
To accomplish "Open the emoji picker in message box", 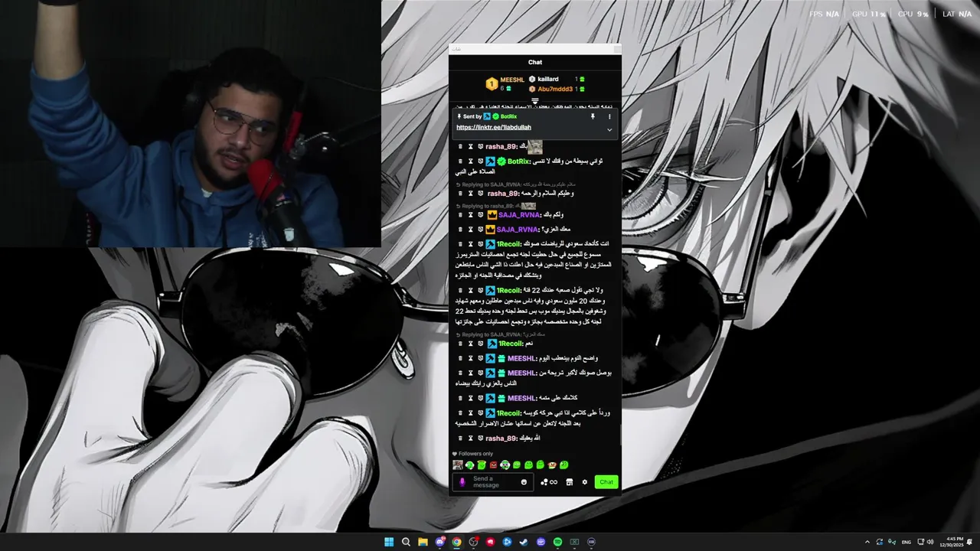I will pos(524,482).
